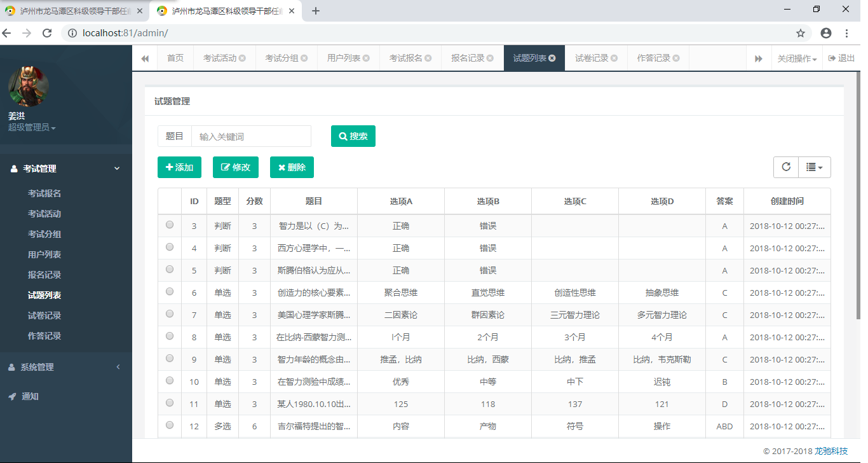Open 试卷记录 in the sidebar
The height and width of the screenshot is (463, 868).
coord(44,315)
